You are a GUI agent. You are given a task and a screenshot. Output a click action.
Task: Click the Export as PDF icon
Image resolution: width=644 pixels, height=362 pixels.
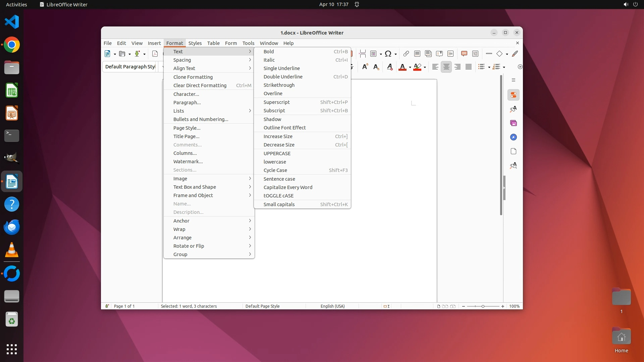point(155,54)
